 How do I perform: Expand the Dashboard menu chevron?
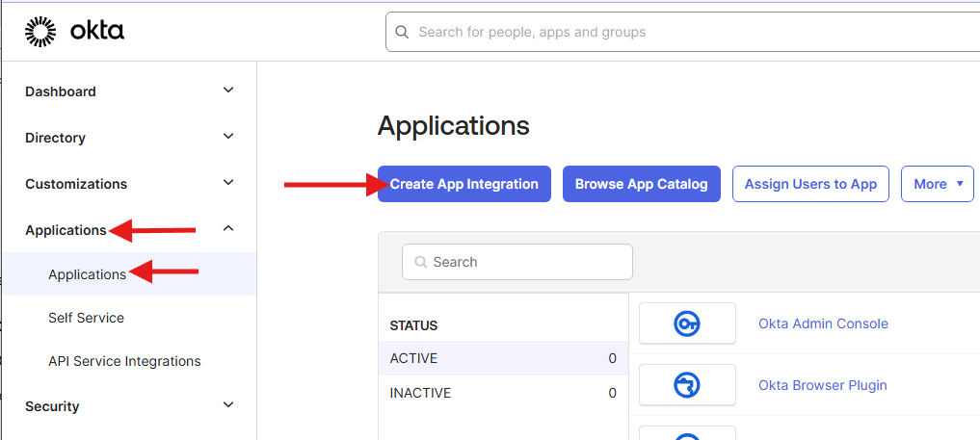pos(228,91)
